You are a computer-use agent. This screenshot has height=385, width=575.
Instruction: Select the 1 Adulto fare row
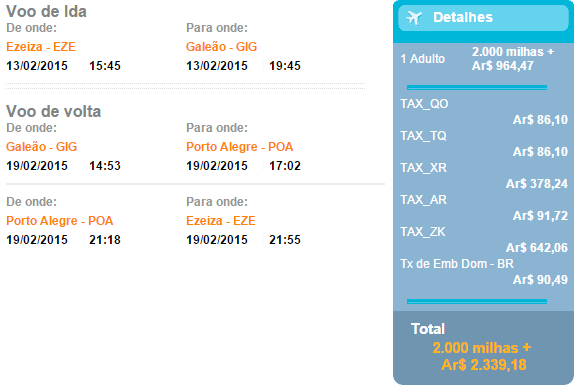click(483, 59)
